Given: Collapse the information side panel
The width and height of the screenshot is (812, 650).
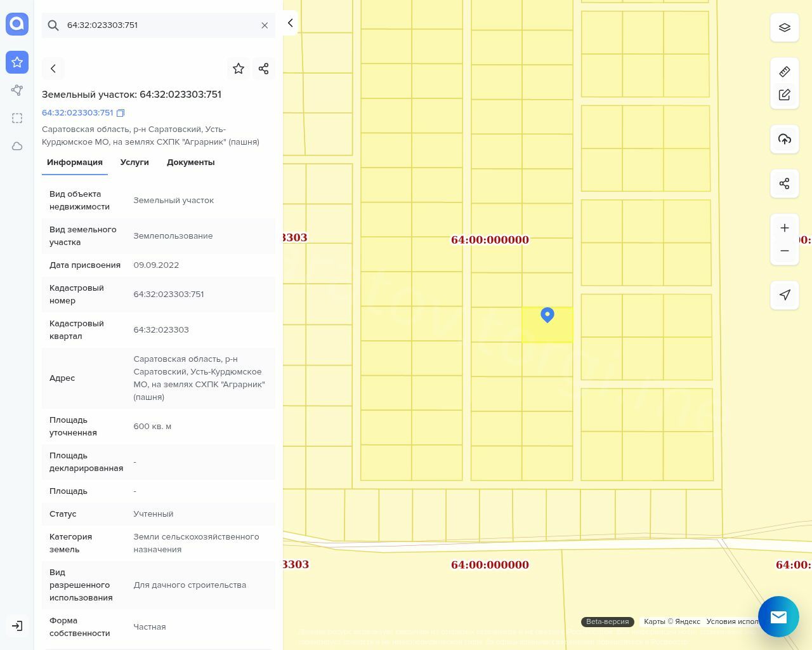Looking at the screenshot, I should (x=290, y=23).
